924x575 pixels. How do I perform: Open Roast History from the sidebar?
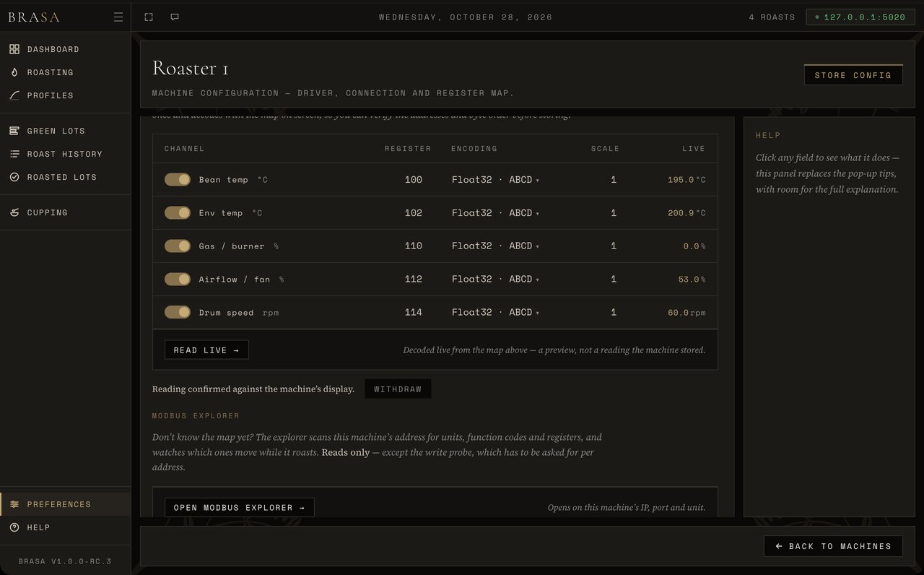[65, 154]
